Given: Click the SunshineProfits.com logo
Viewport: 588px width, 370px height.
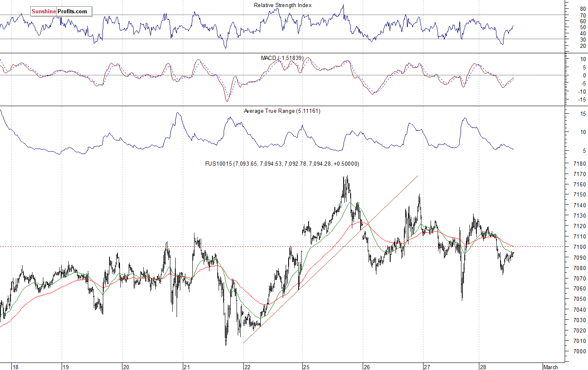Looking at the screenshot, I should pyautogui.click(x=61, y=12).
